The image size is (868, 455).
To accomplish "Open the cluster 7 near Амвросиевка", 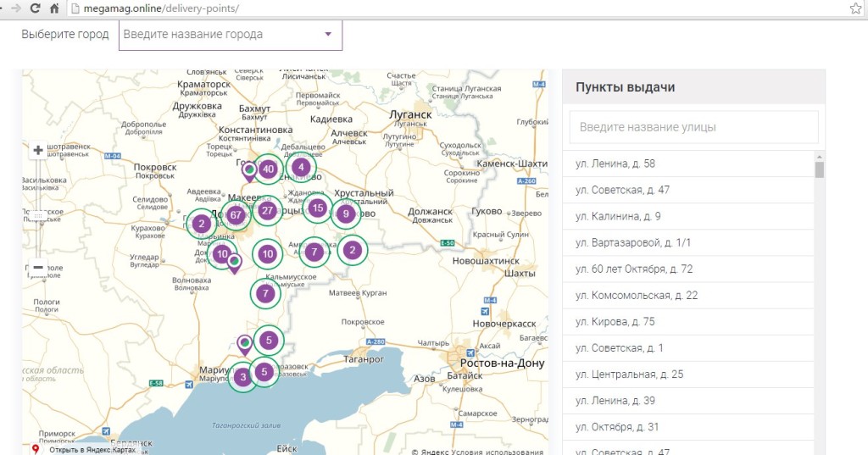I will [x=314, y=252].
